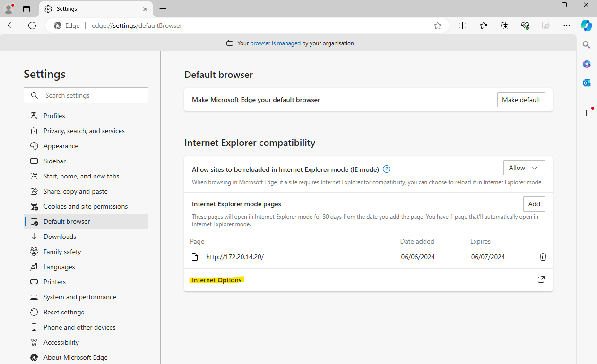Viewport: 597px width, 364px height.
Task: Click the briefcase managed icon
Action: (x=230, y=43)
